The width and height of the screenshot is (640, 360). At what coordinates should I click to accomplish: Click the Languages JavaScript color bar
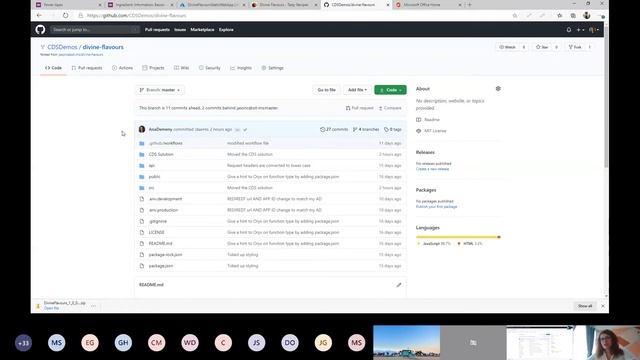456,237
